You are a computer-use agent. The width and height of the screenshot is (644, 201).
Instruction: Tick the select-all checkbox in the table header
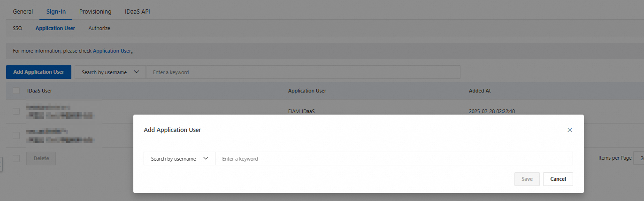point(16,91)
